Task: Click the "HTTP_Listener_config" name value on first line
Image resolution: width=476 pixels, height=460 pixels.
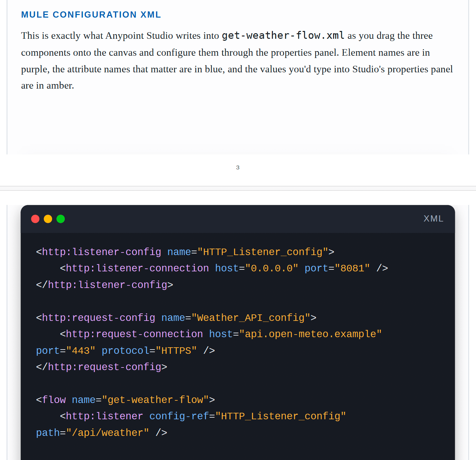Action: coord(263,252)
